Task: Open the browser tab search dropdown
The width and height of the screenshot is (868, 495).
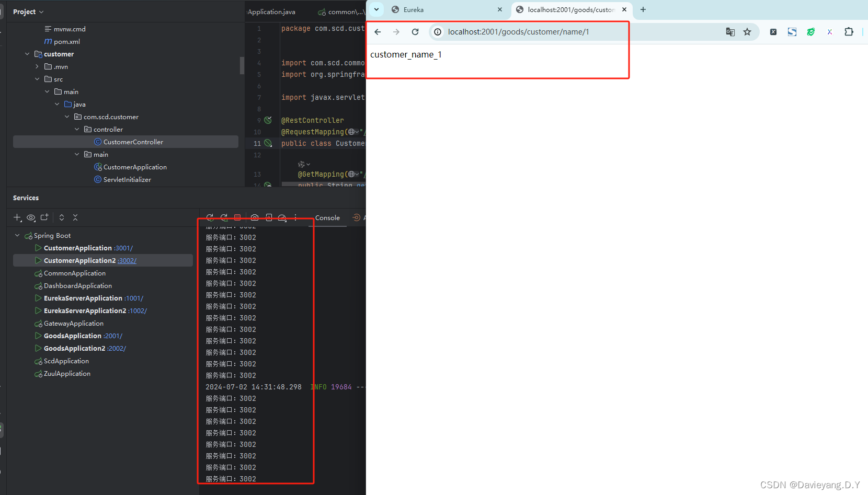Action: [376, 9]
